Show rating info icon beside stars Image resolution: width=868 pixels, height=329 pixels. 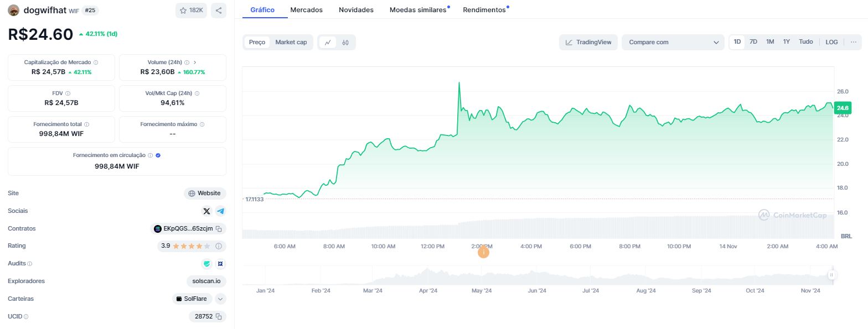point(219,246)
